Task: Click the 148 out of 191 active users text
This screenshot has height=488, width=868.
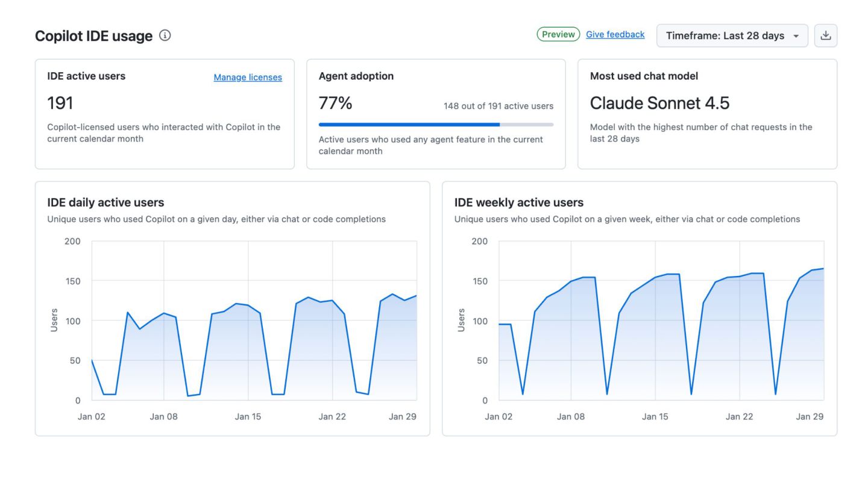Action: (498, 106)
